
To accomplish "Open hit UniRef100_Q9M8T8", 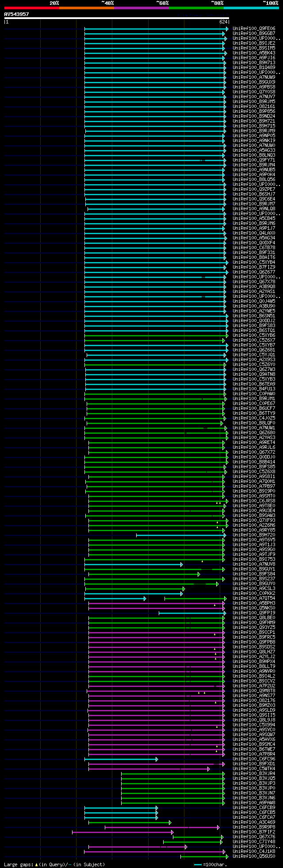I will tap(254, 691).
